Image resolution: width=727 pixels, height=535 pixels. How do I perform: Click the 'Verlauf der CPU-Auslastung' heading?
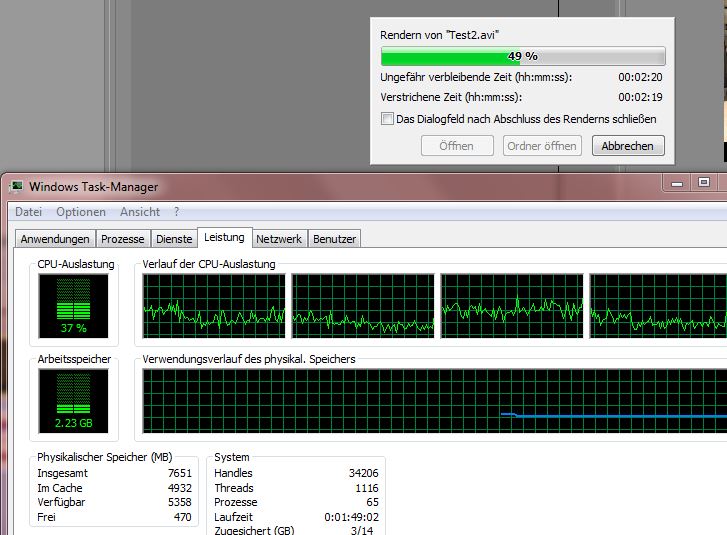pos(209,264)
